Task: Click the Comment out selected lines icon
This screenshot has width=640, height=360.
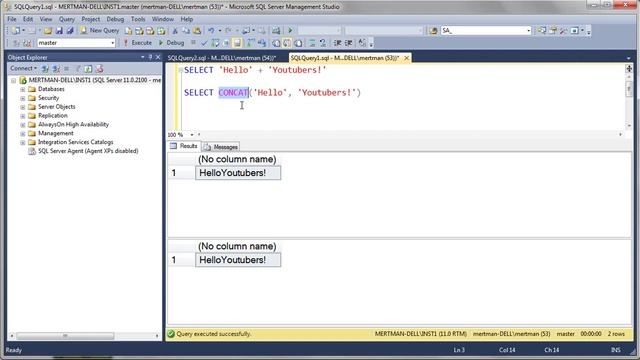Action: (312, 43)
